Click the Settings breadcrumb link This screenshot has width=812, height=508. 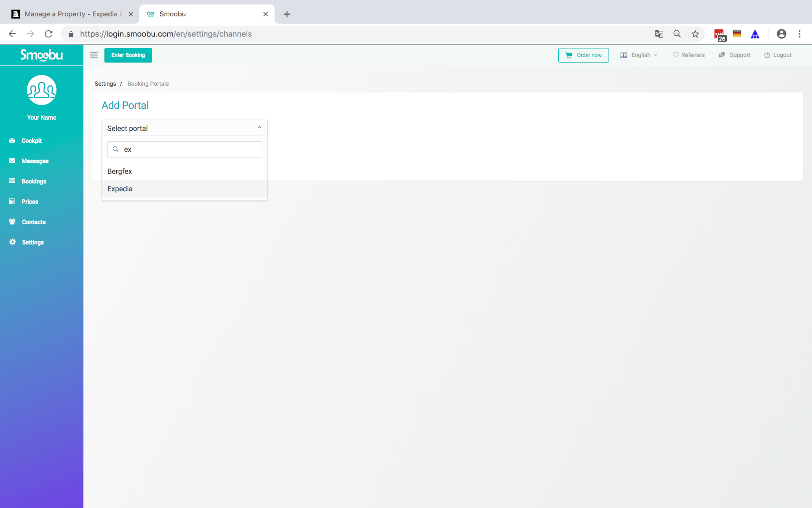105,84
